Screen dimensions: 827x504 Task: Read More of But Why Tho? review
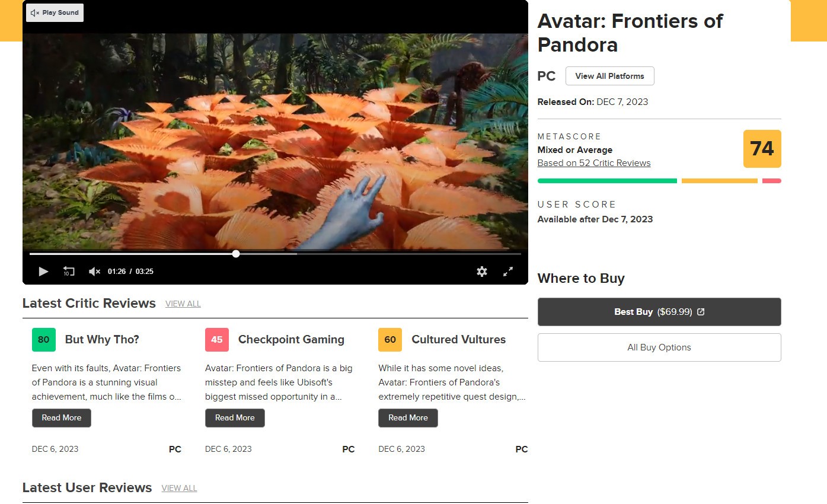pyautogui.click(x=62, y=418)
